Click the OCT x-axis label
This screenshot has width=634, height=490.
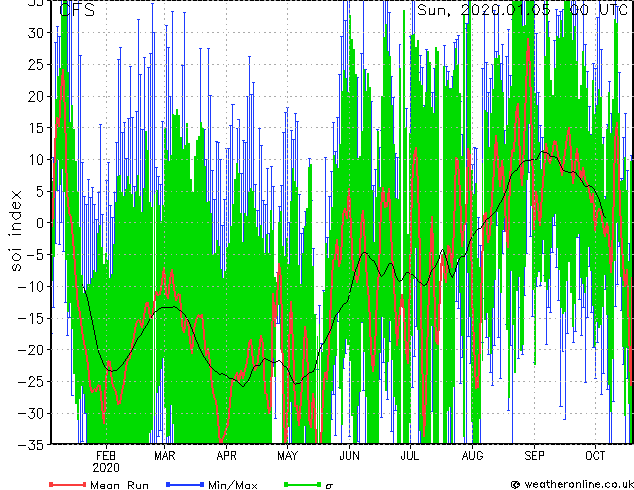tap(595, 456)
